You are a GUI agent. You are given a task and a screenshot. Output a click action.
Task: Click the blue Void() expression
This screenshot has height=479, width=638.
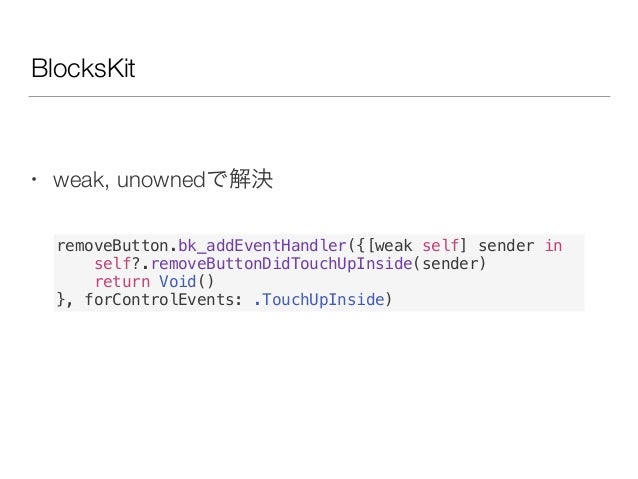186,282
